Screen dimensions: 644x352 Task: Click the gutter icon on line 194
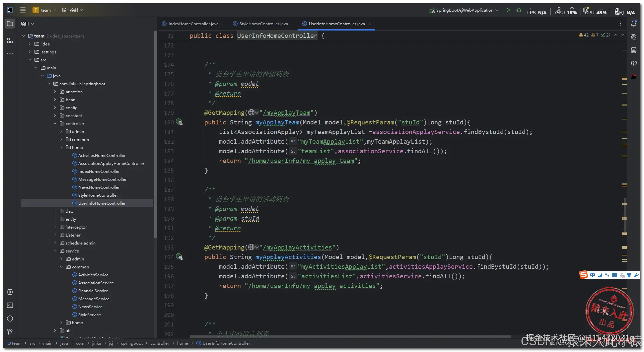[179, 257]
